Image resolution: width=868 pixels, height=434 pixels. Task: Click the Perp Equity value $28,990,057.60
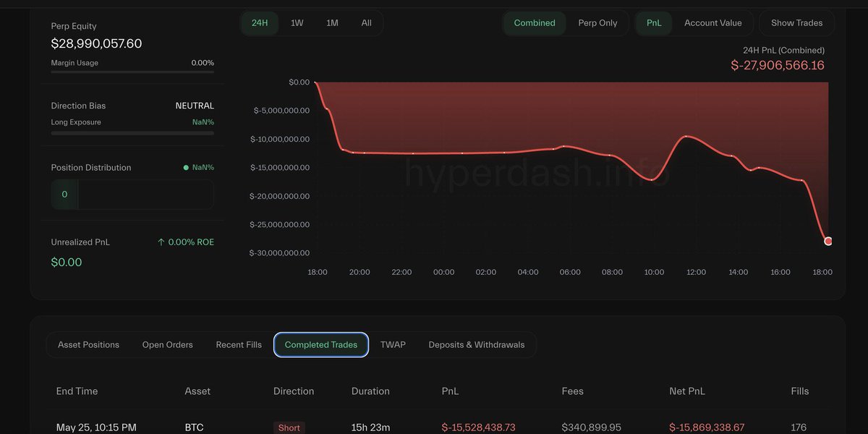tap(96, 44)
